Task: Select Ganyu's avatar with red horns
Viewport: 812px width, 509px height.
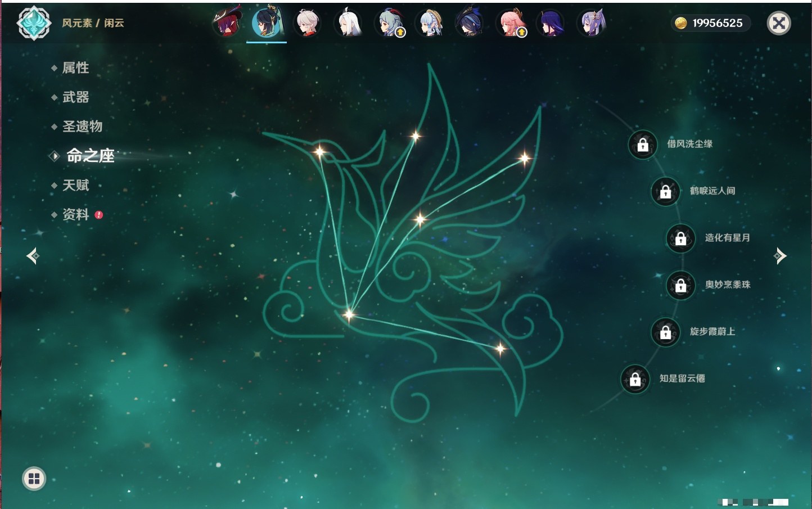Action: (389, 22)
